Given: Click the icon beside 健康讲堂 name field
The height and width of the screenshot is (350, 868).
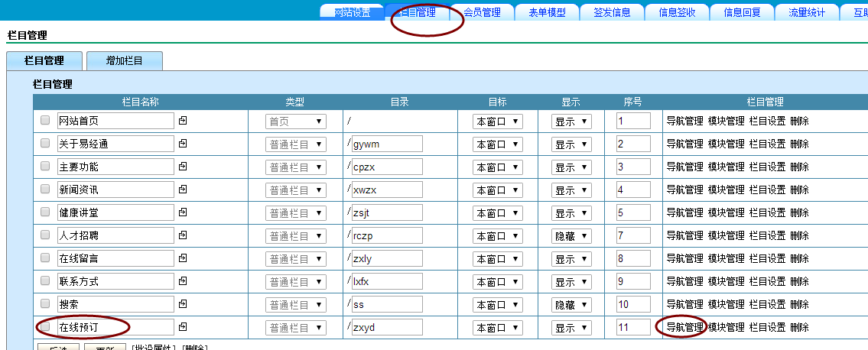Looking at the screenshot, I should 183,212.
